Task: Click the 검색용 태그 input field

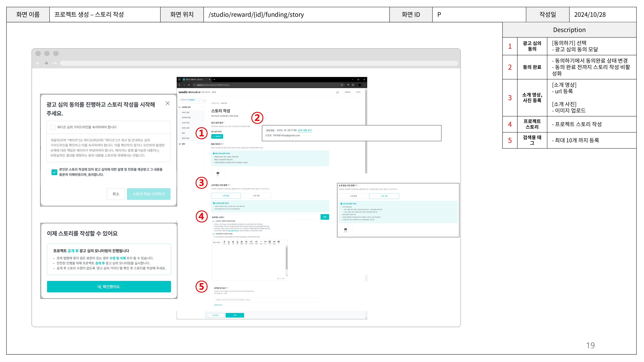Action: (x=266, y=300)
